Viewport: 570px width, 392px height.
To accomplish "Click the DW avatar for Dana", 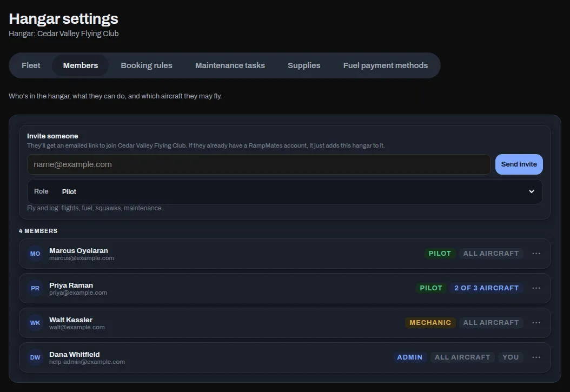I will (35, 357).
